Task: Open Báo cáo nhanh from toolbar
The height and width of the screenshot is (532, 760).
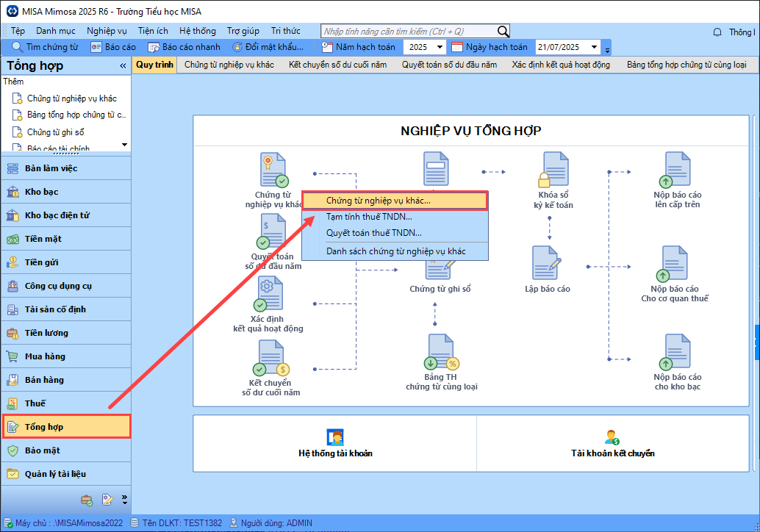Action: [x=184, y=47]
